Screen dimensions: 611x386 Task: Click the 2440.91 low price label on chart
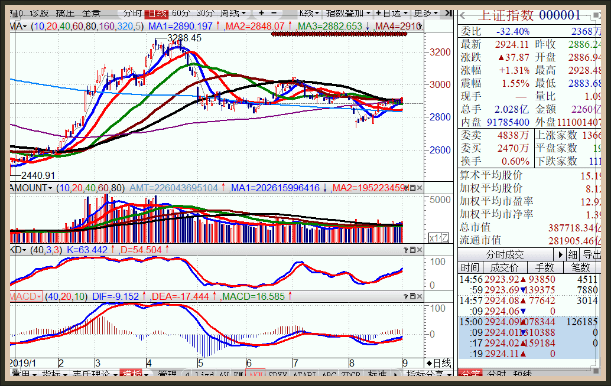click(38, 176)
